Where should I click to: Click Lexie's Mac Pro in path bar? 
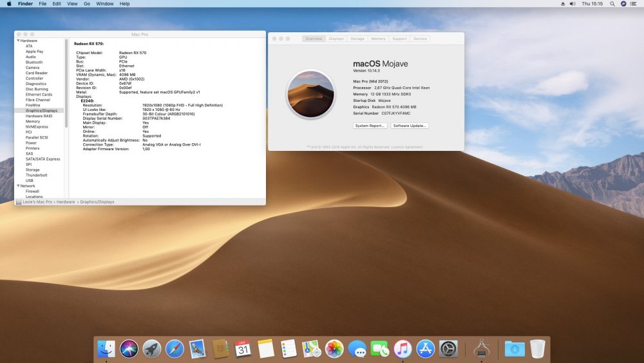[37, 202]
